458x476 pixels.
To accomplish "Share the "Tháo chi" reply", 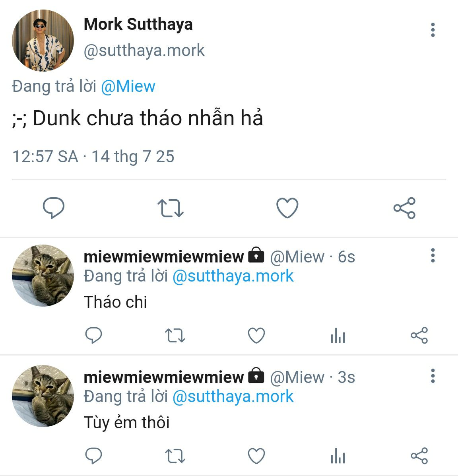I will 419,336.
